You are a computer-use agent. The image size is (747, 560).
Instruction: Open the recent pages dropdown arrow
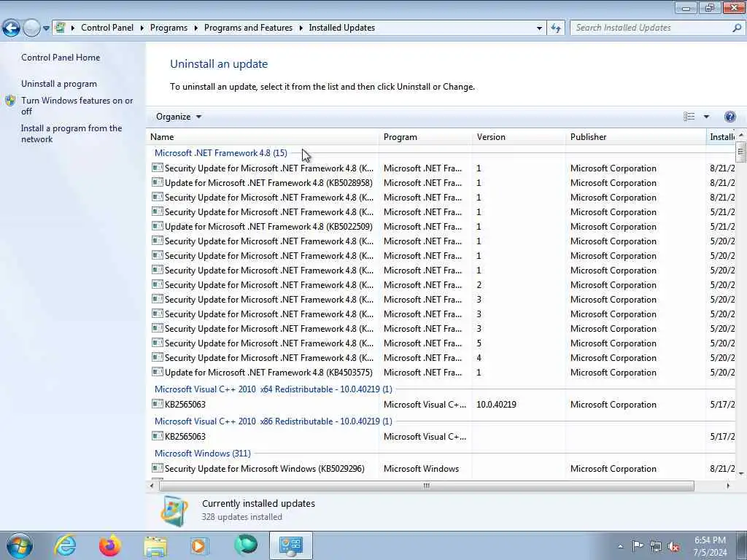pyautogui.click(x=46, y=28)
